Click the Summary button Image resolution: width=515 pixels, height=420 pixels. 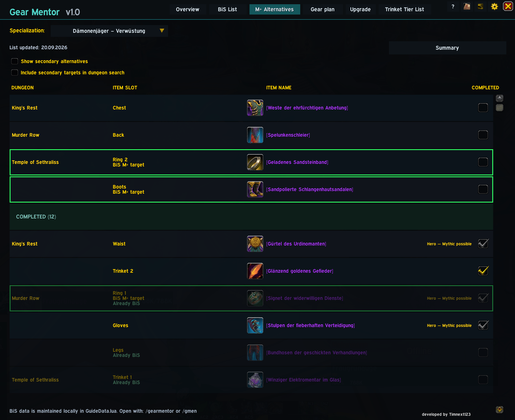(x=447, y=48)
